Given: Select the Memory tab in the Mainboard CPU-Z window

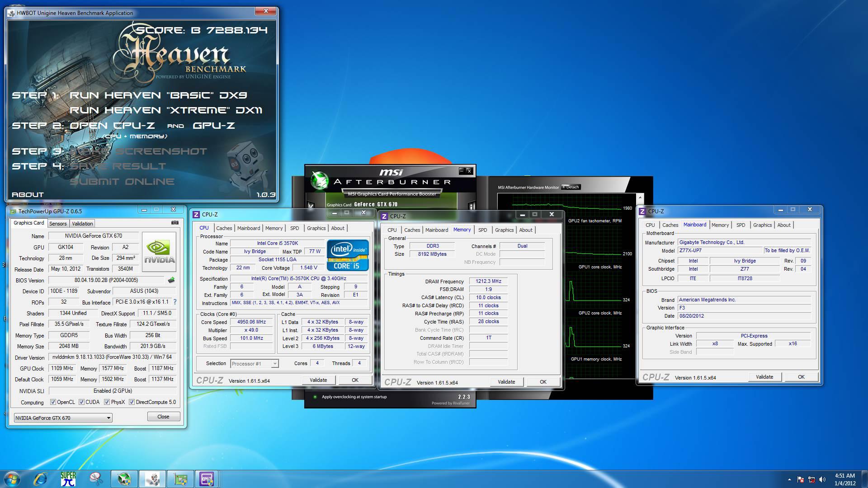Looking at the screenshot, I should pos(720,225).
